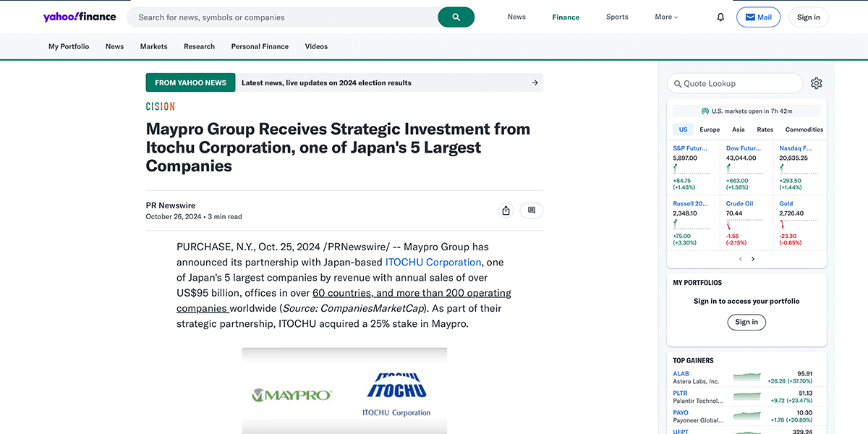The width and height of the screenshot is (868, 434).
Task: Click the previous chevron in the ticker carousel
Action: click(741, 258)
